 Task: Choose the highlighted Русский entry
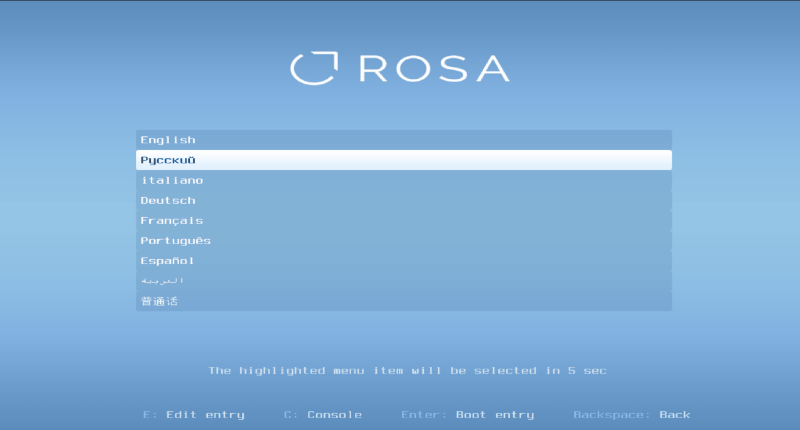404,160
